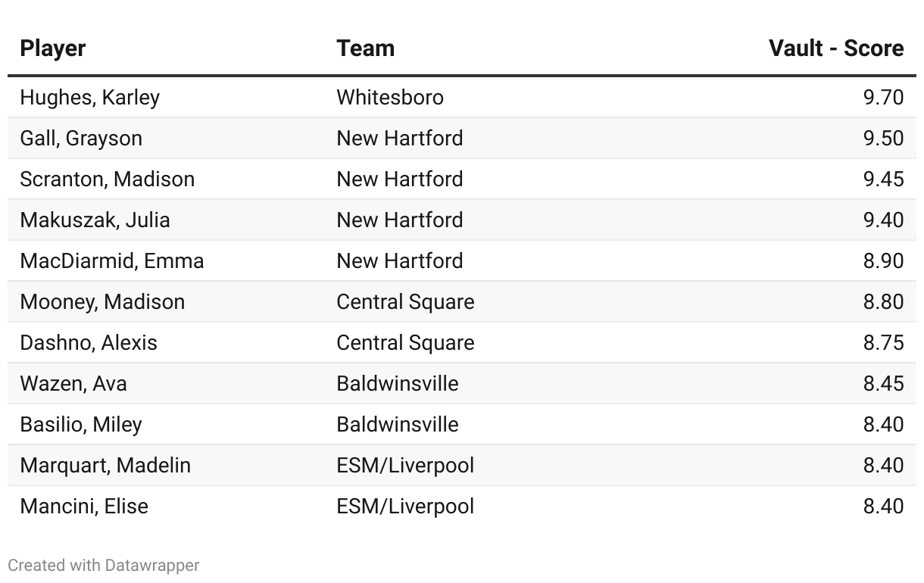Click the Makuszak, Julia name
The image size is (924, 583).
coord(95,220)
